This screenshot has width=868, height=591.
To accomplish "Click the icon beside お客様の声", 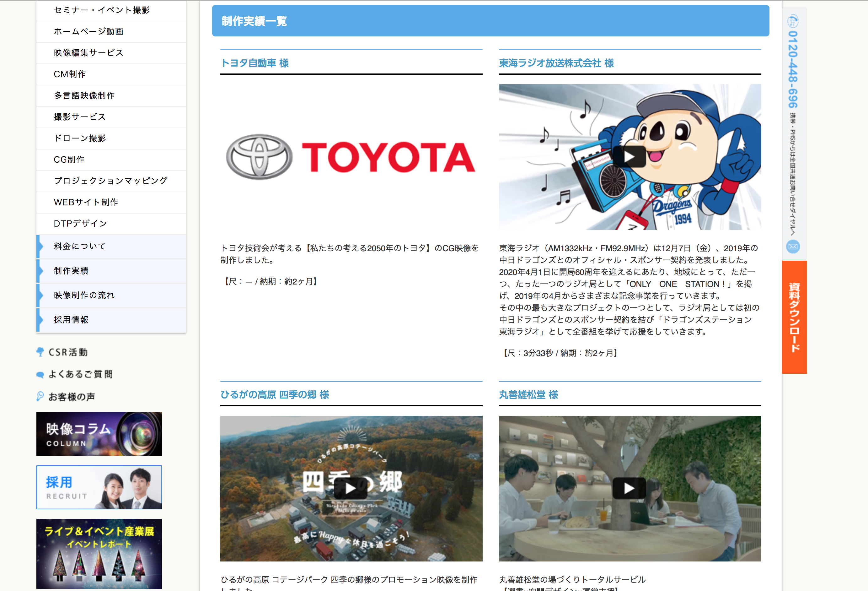I will click(x=40, y=396).
